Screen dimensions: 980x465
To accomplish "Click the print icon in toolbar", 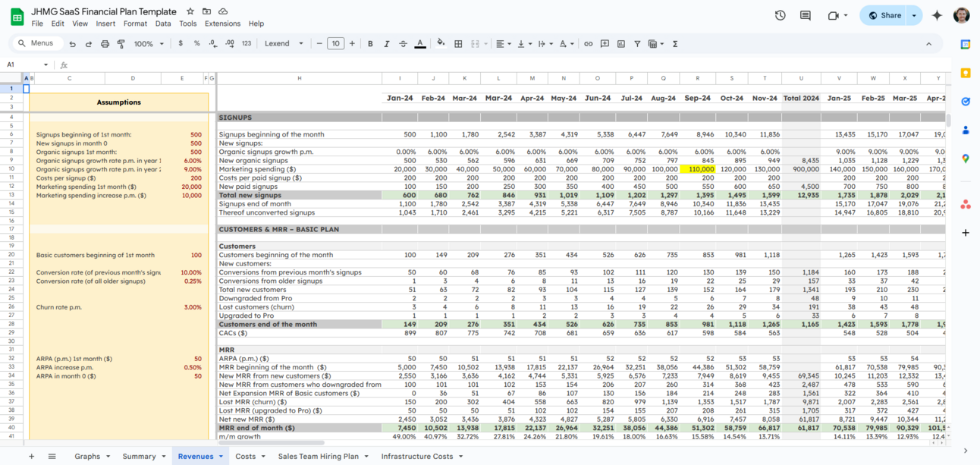I will (x=105, y=44).
